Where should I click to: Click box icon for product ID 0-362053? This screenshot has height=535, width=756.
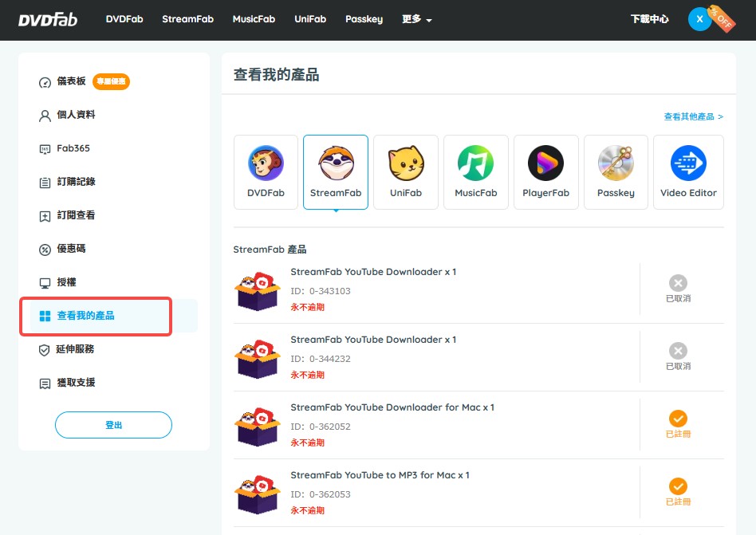[x=258, y=494]
